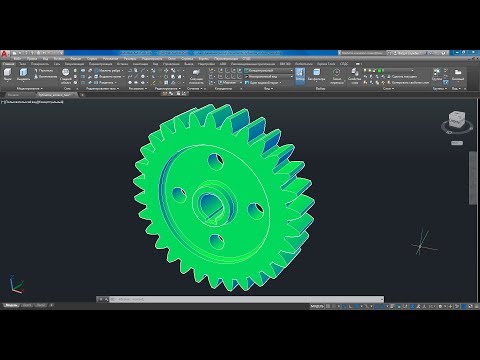Expand the Группы panel title
480x360 pixels.
click(440, 89)
